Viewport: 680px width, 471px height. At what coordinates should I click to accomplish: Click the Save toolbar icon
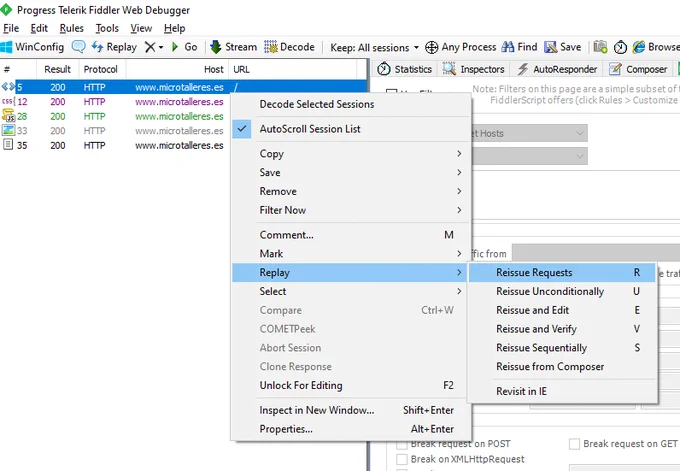550,47
